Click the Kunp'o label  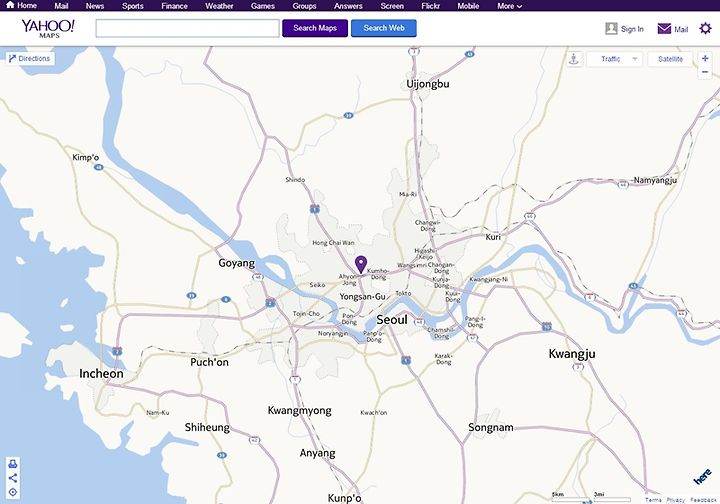(344, 498)
